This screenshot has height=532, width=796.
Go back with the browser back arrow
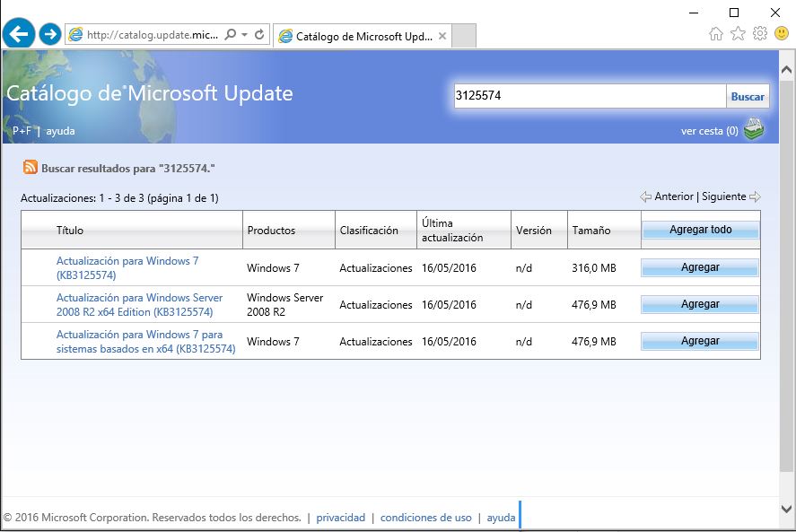point(19,33)
